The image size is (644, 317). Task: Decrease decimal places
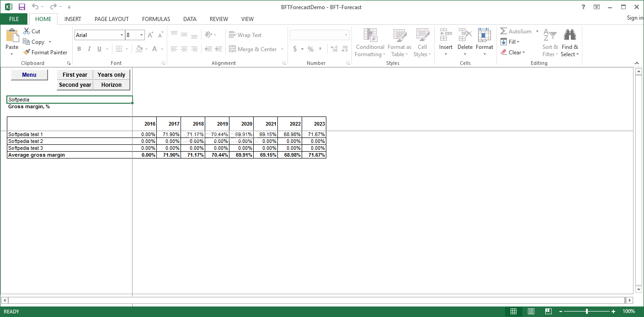pyautogui.click(x=345, y=49)
